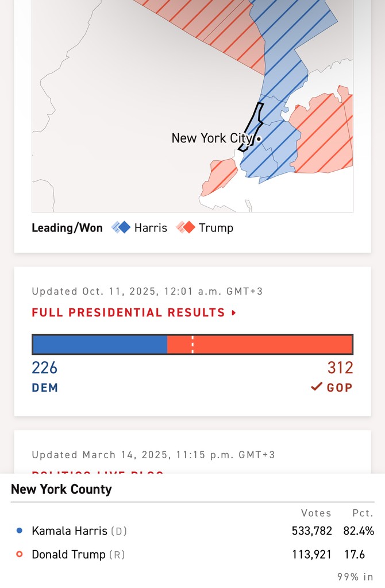Click the Trump red diamond legend icon
Image resolution: width=385 pixels, height=588 pixels.
click(x=186, y=228)
